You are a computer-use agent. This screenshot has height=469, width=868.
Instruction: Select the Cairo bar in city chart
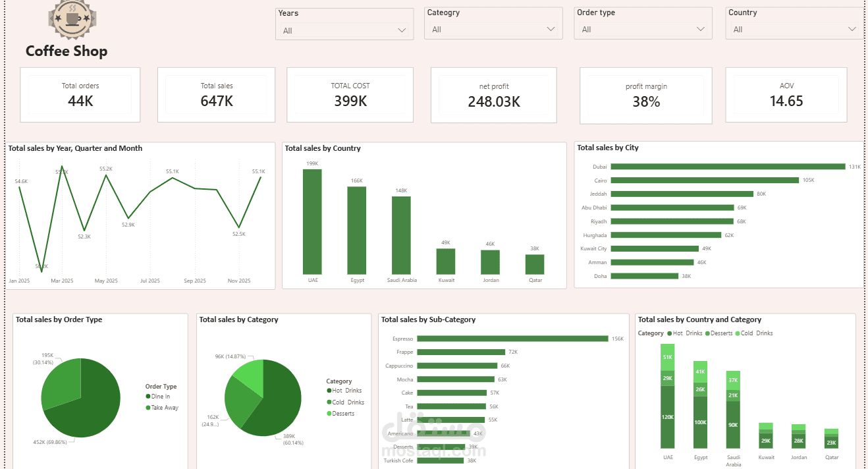click(x=705, y=180)
